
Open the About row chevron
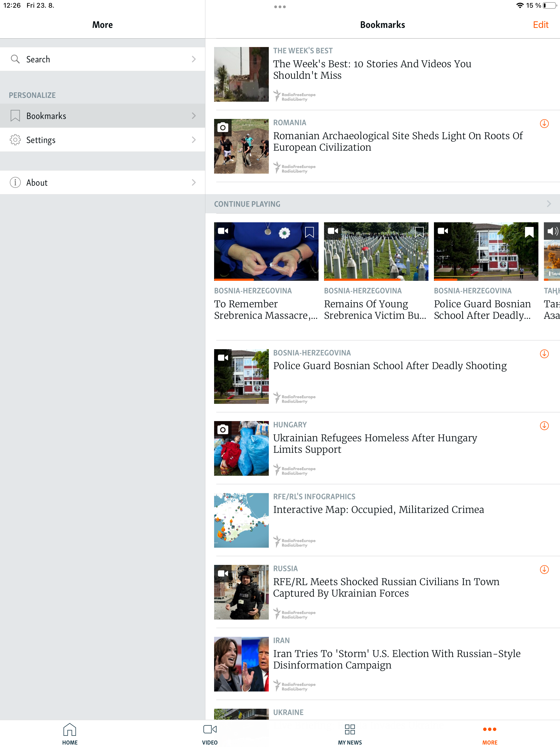point(194,182)
